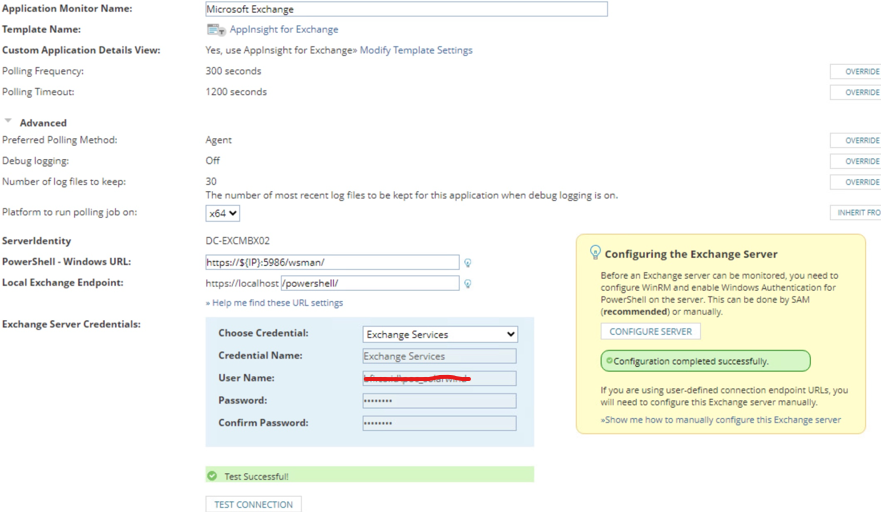Screen dimensions: 881x512
Task: Open the AppInsight for Exchange template link
Action: coord(284,29)
